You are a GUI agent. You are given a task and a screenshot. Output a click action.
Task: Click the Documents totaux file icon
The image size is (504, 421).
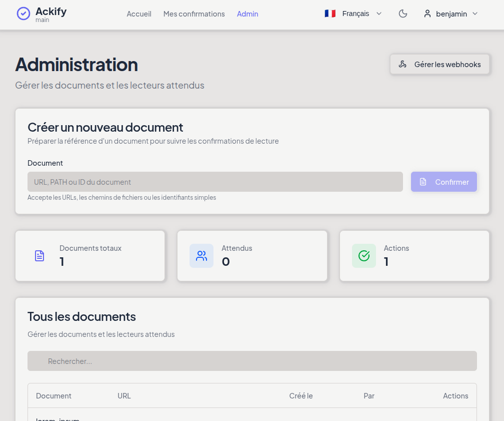(39, 256)
